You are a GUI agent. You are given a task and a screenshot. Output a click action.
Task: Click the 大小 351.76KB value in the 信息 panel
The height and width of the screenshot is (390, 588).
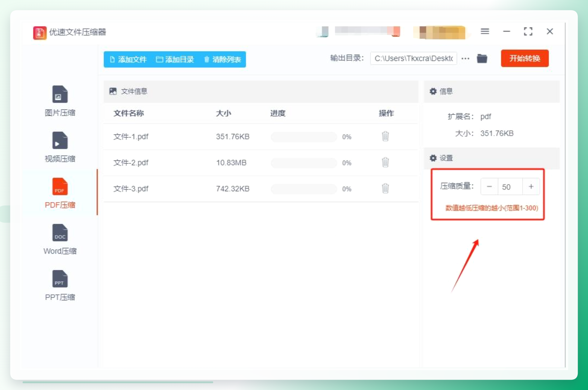click(497, 133)
